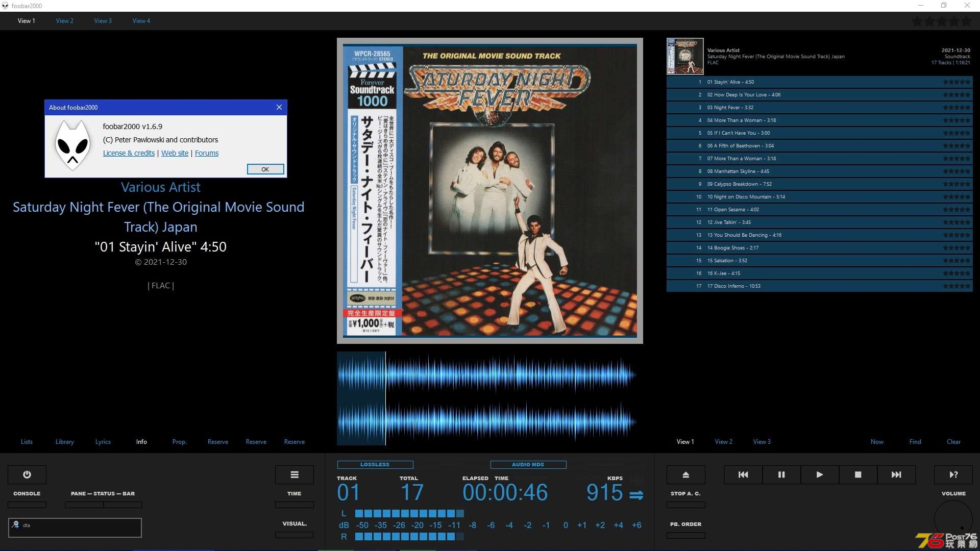
Task: Select track 10 Night on Disco Mountain
Action: 819,196
